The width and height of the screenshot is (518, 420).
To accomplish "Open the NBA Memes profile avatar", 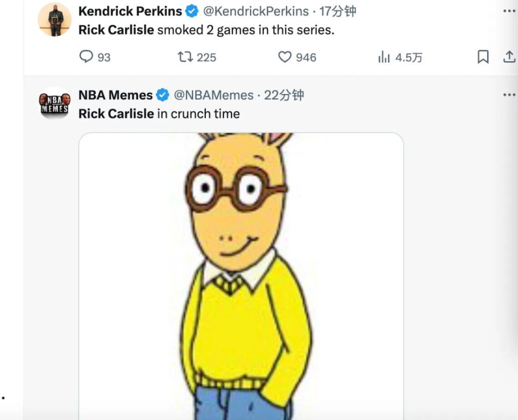I will coord(55,103).
